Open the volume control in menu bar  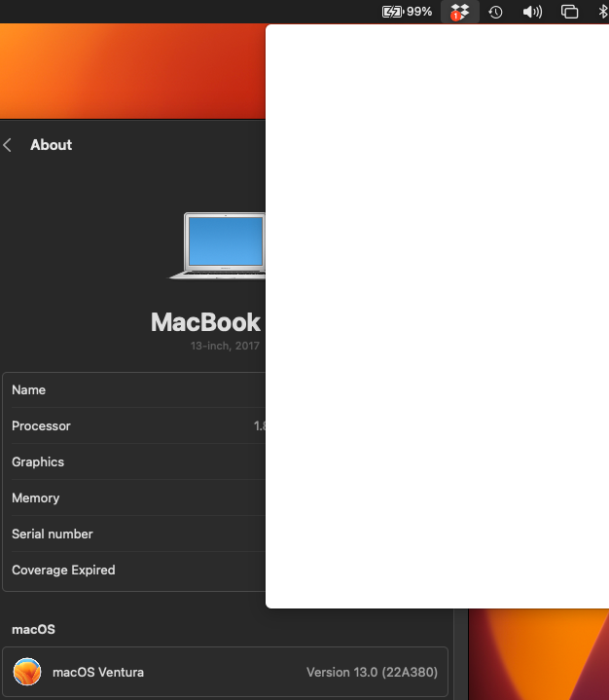(532, 12)
